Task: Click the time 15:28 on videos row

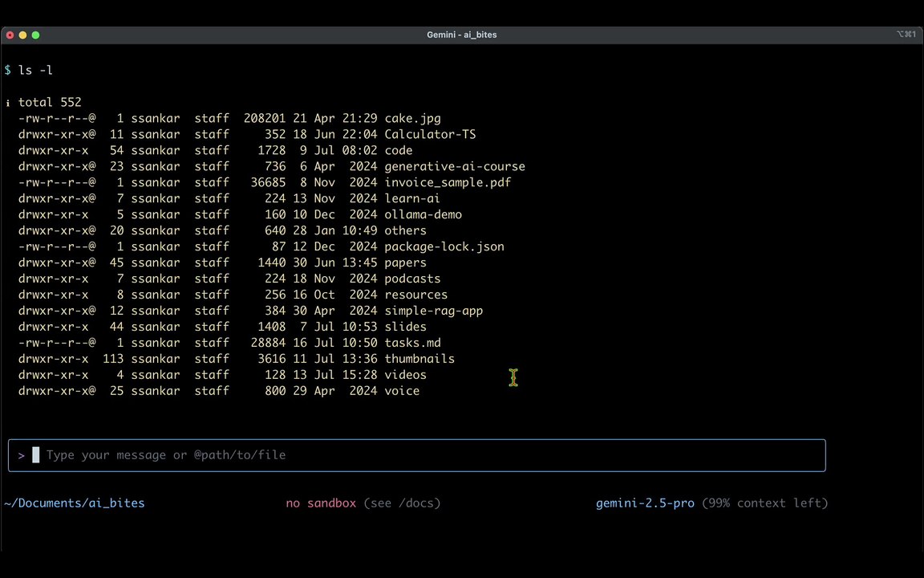Action: 359,375
